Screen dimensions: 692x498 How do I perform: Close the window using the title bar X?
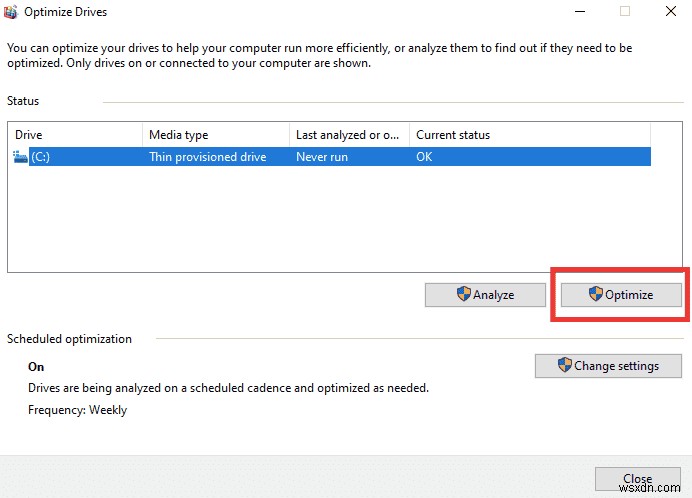click(x=670, y=12)
